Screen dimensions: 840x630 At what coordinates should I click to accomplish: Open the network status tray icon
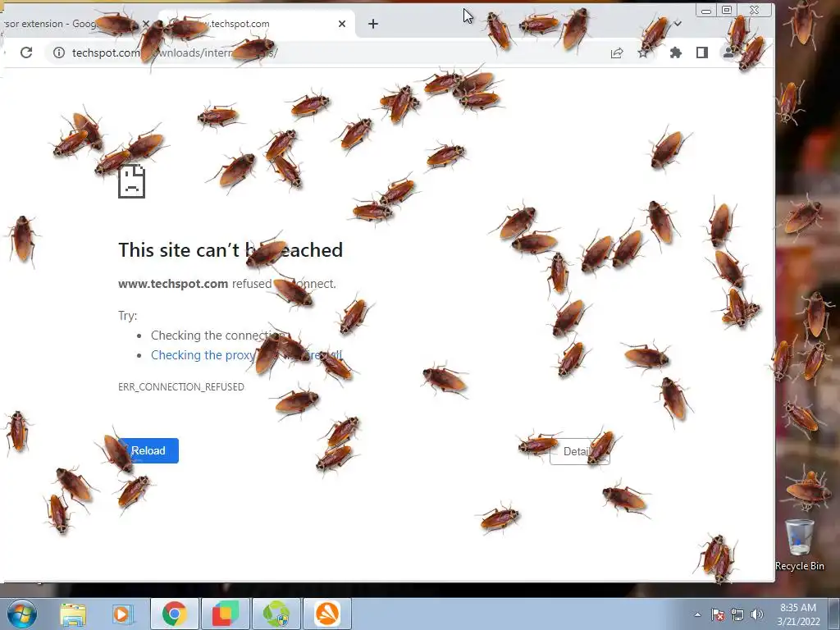pos(737,614)
